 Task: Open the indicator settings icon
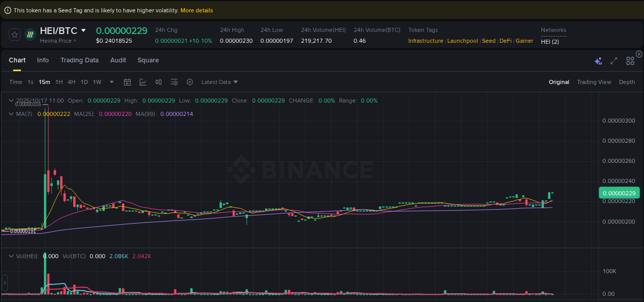click(x=174, y=81)
